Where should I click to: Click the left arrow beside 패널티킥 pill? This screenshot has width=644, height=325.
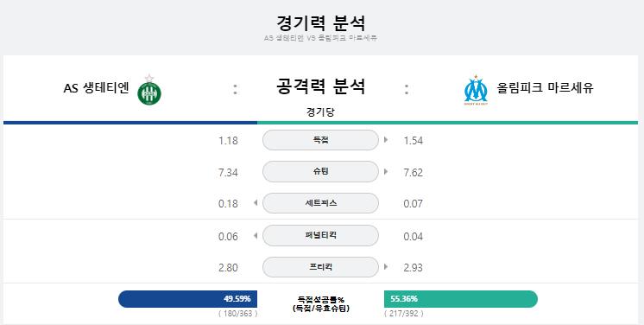click(256, 235)
